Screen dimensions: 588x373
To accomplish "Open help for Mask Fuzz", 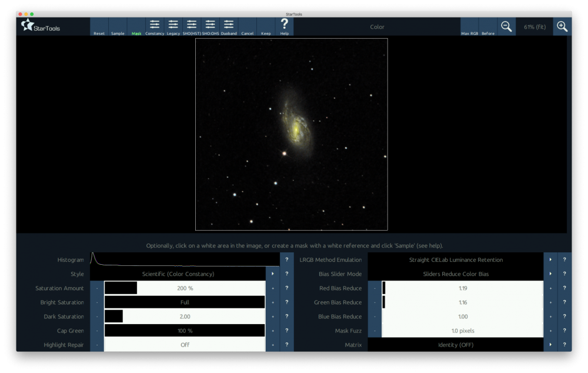I will pos(564,331).
